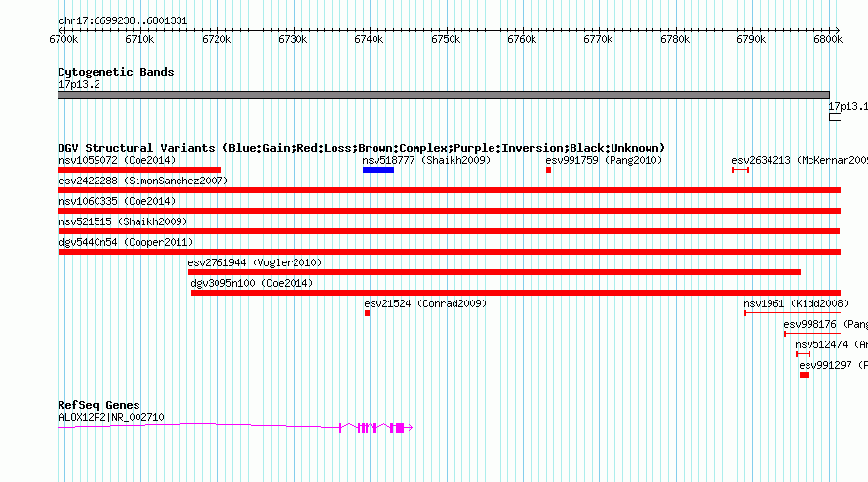Click the 17p13.2 cytogenetic band bar
The width and height of the screenshot is (868, 482).
444,95
